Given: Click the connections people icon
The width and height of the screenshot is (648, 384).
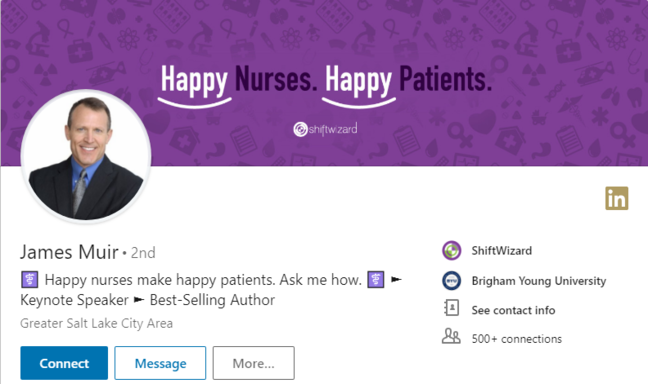Looking at the screenshot, I should (451, 336).
